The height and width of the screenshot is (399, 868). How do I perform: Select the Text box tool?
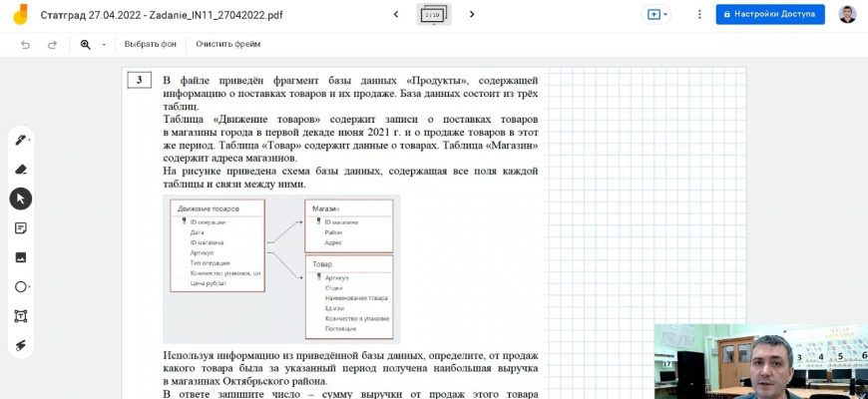click(x=21, y=315)
